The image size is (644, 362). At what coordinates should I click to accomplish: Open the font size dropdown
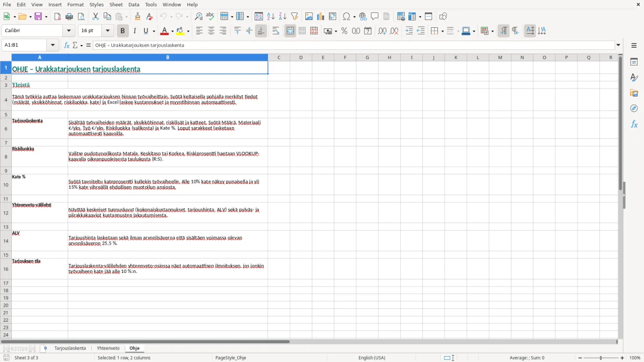coord(108,31)
